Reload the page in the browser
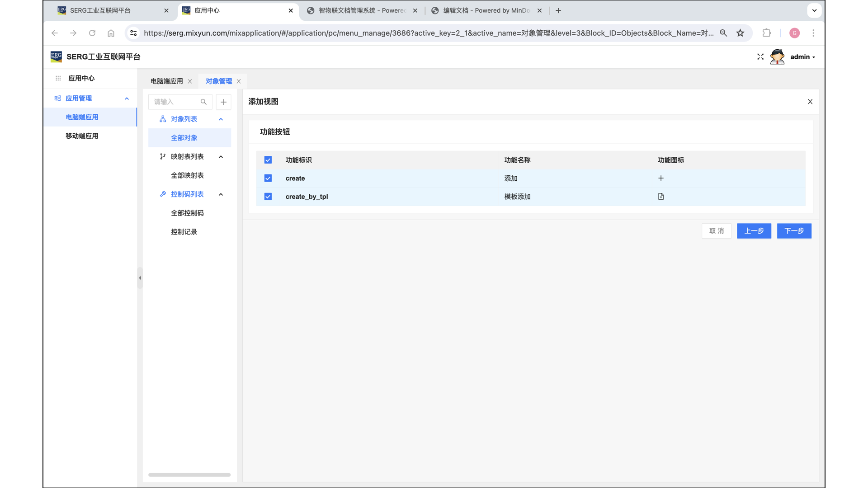 coord(92,33)
